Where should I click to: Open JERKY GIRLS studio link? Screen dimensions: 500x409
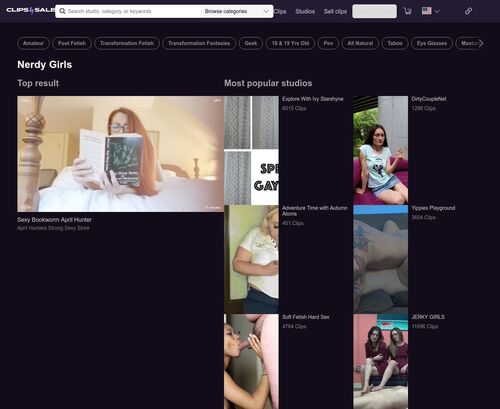coord(428,317)
